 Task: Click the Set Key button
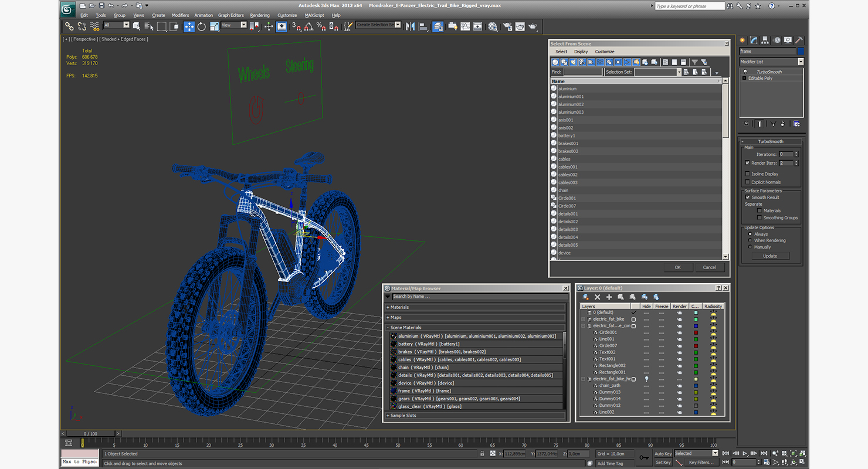(x=663, y=463)
